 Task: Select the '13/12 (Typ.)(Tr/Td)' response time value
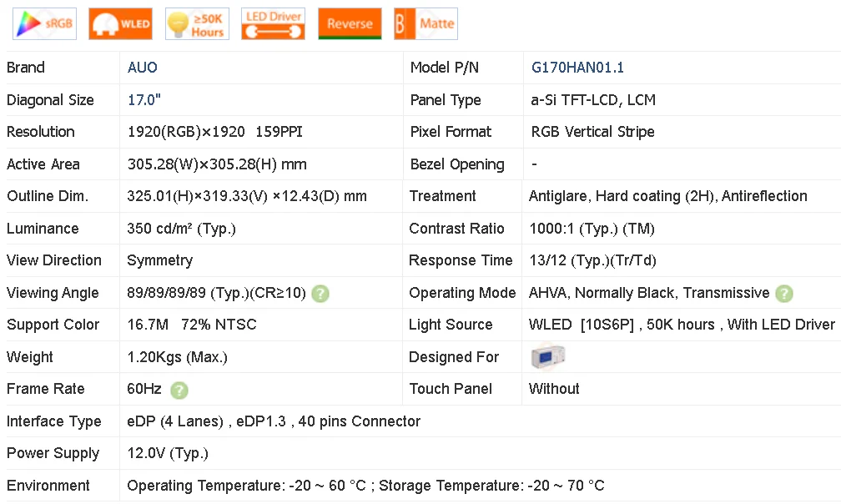point(592,260)
